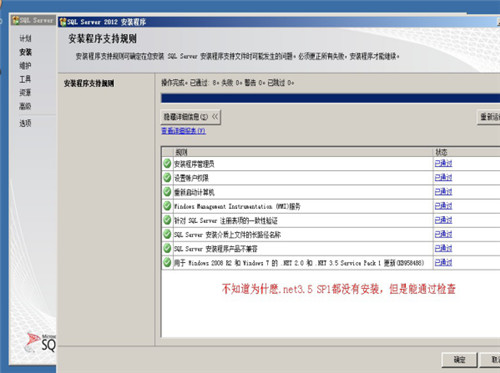The image size is (500, 373).
Task: Click the 操作完成 status summary line
Action: point(228,83)
